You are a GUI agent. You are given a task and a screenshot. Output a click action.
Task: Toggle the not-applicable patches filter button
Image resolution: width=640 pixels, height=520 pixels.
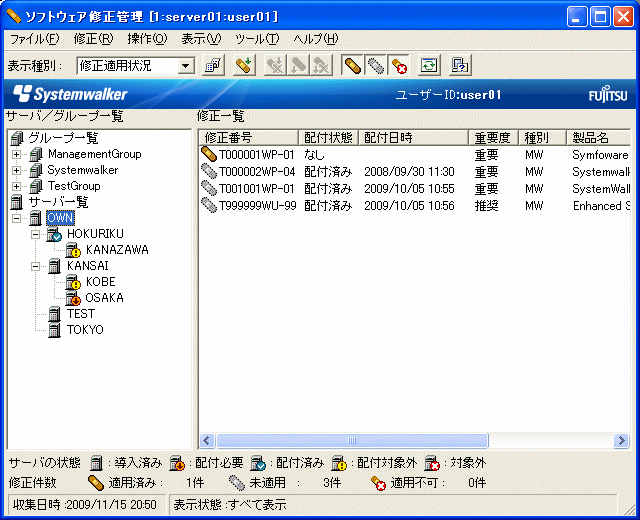[398, 65]
